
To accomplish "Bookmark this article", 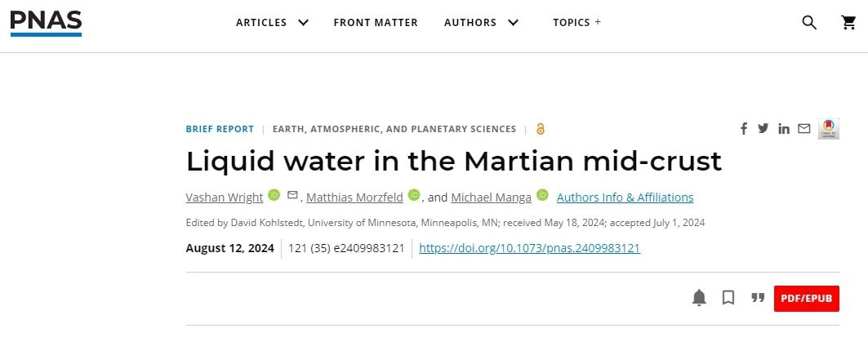I will coord(728,298).
